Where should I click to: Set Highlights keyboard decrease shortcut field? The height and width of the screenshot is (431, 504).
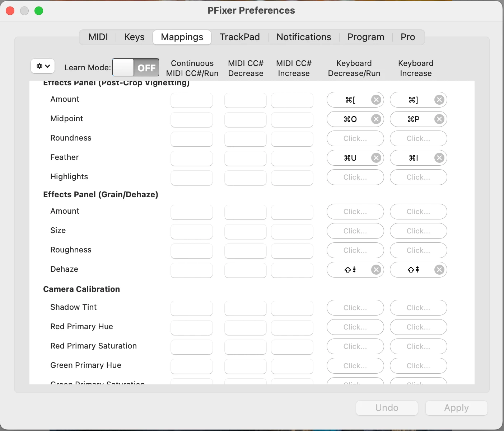tap(355, 177)
